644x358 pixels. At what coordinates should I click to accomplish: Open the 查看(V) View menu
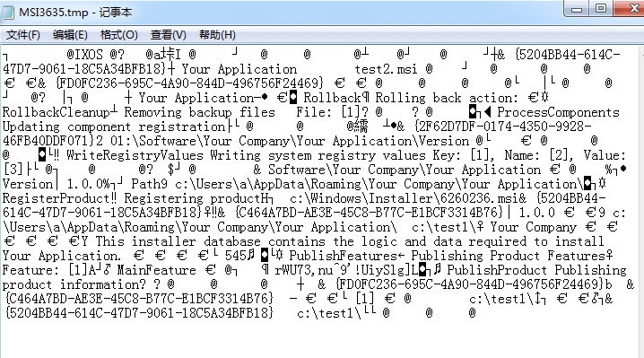[168, 35]
